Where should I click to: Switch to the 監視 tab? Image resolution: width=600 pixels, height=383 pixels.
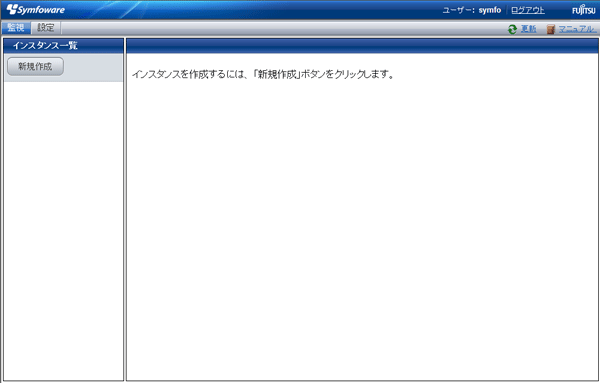16,28
